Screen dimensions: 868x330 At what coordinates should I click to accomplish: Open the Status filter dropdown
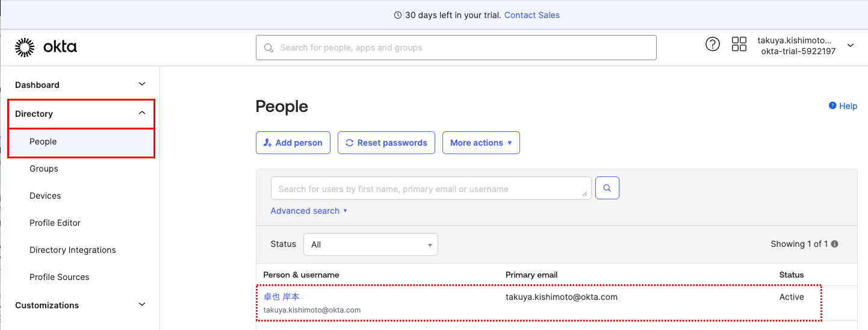371,244
